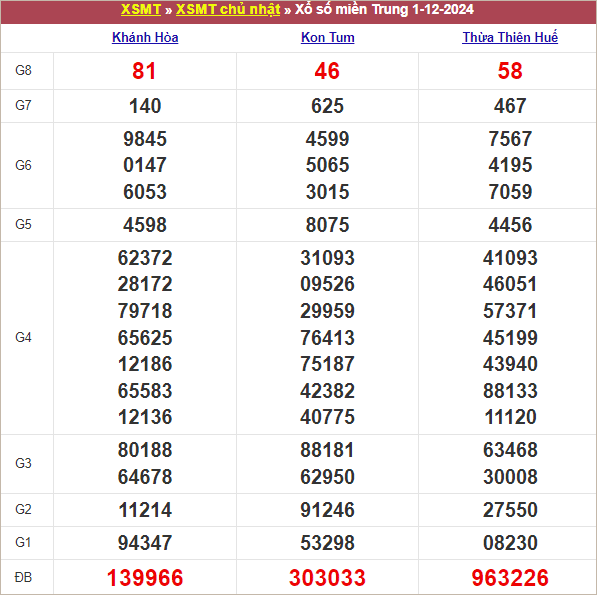Select the G2 row label
This screenshot has width=597, height=595.
tap(23, 509)
